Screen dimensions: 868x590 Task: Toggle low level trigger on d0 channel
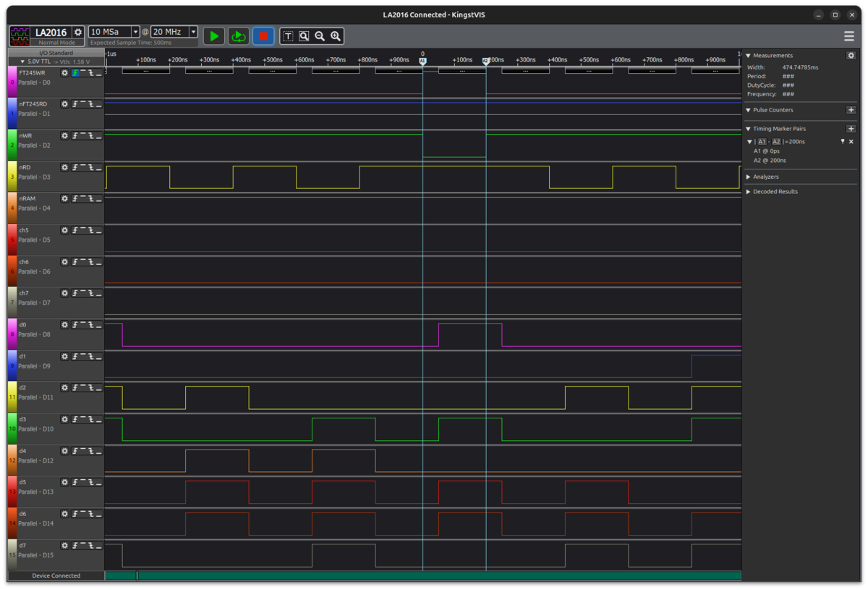(x=99, y=325)
